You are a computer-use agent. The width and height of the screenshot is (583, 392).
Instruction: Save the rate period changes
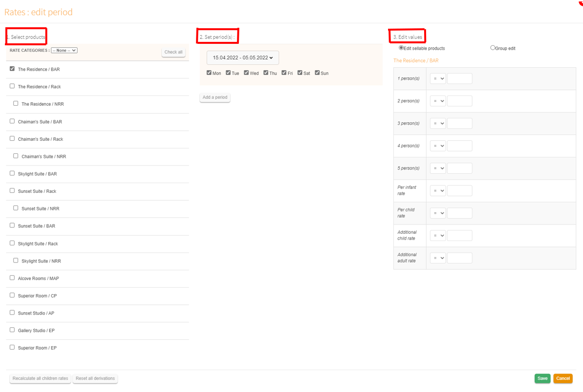point(542,378)
